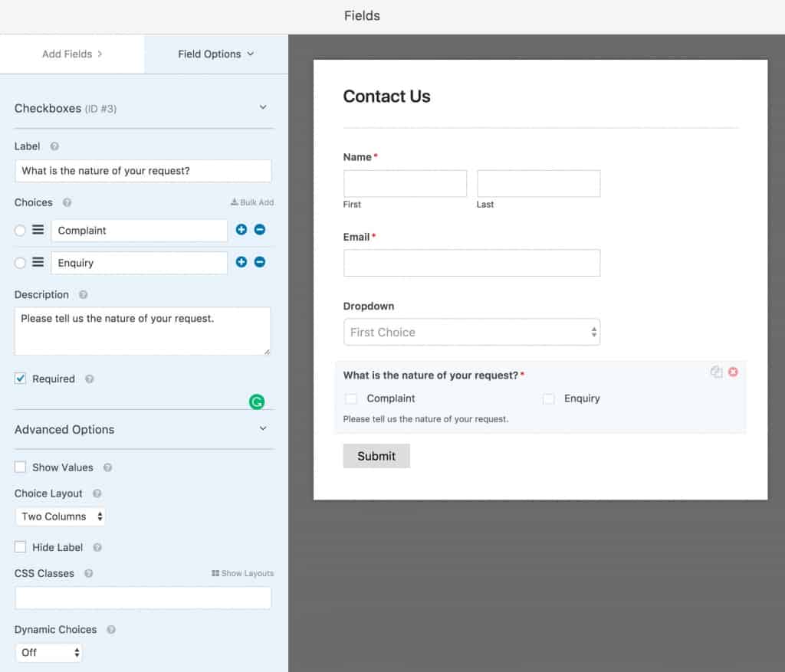The image size is (785, 672).
Task: Click the help icon next to Dynamic Choices
Action: click(111, 629)
